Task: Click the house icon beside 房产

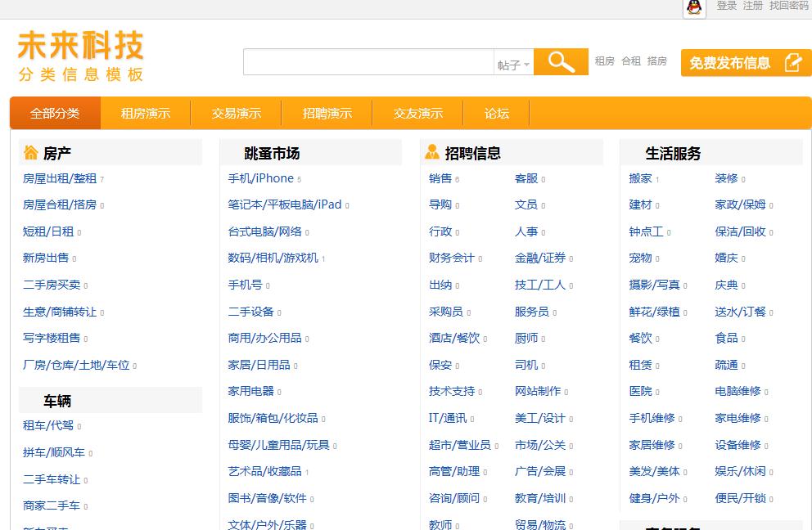Action: (x=31, y=152)
